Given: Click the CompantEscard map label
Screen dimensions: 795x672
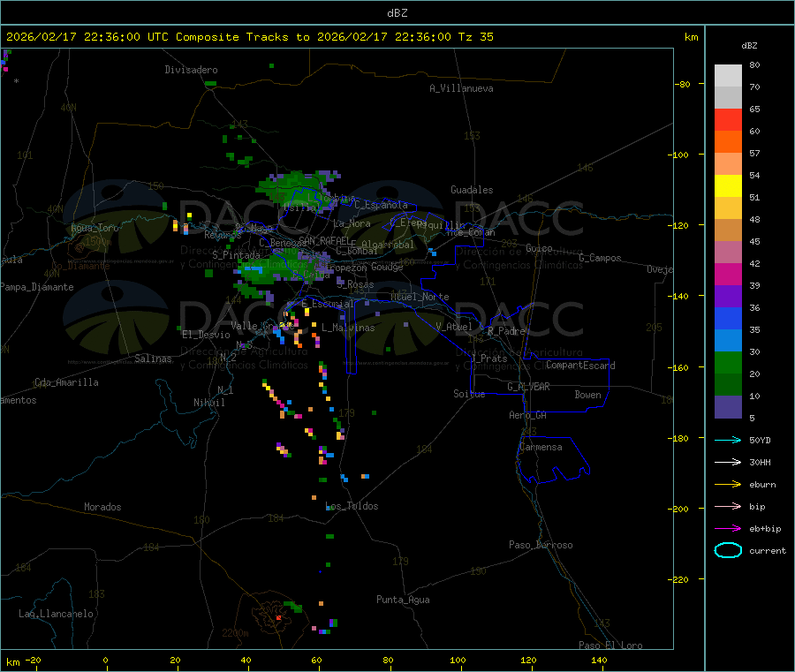Looking at the screenshot, I should coord(580,365).
